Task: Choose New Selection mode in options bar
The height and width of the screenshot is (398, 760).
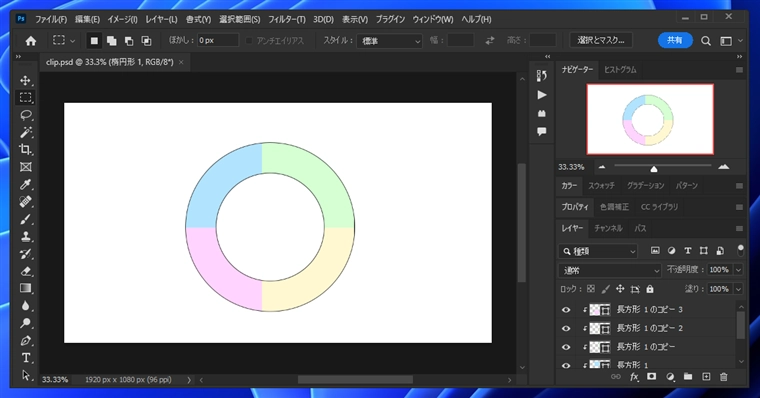Action: 94,41
